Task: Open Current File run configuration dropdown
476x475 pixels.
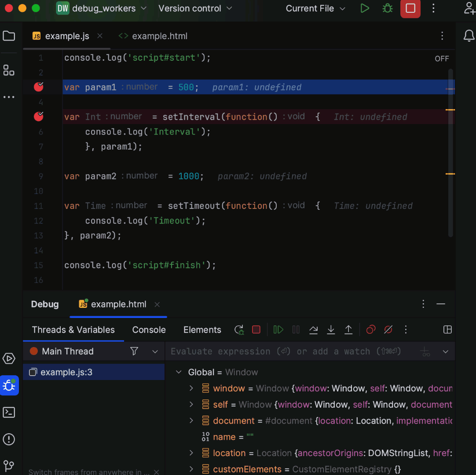Action: [315, 8]
